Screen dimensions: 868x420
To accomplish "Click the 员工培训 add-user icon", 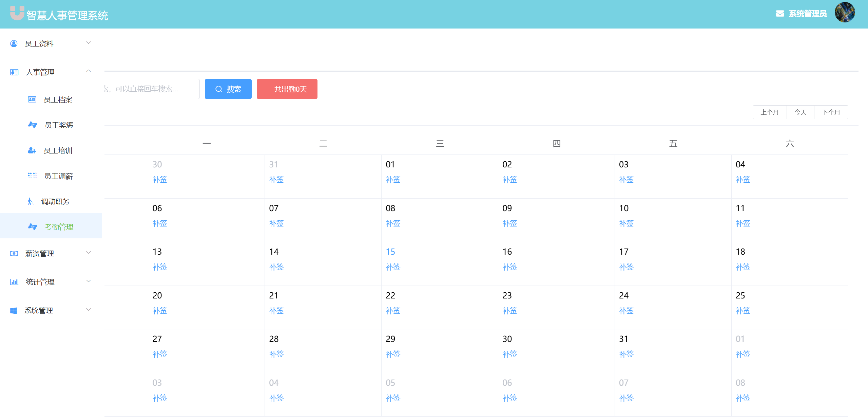I will [32, 150].
